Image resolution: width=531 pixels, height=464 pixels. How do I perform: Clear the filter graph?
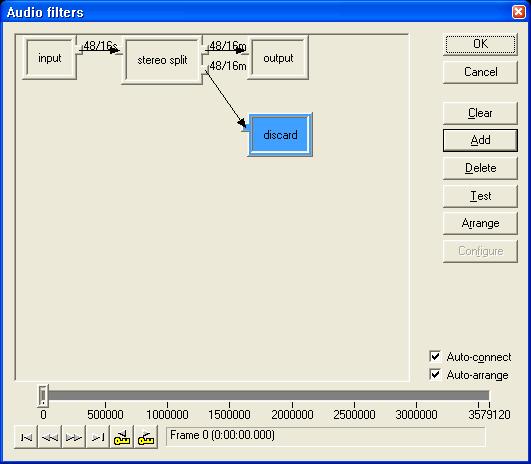click(480, 113)
